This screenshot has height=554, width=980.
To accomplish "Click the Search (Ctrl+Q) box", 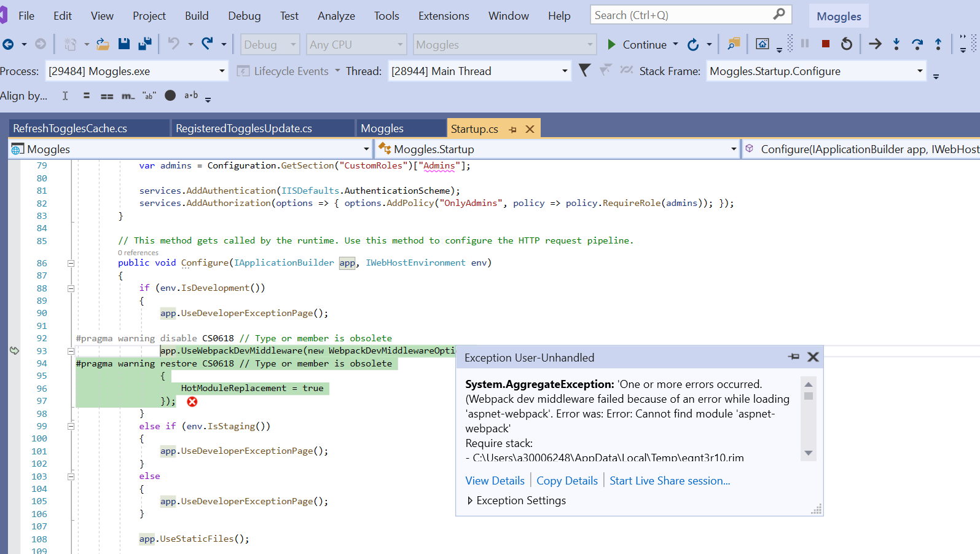I will point(691,15).
